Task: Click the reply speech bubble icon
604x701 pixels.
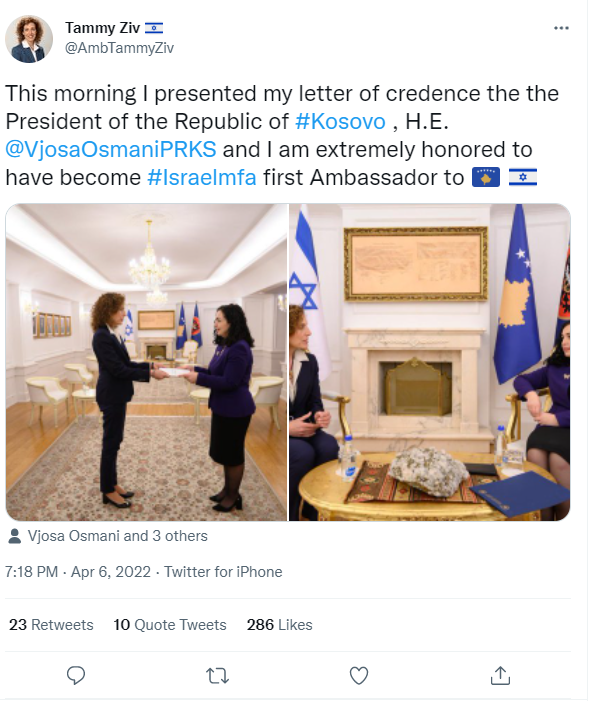Action: point(76,676)
